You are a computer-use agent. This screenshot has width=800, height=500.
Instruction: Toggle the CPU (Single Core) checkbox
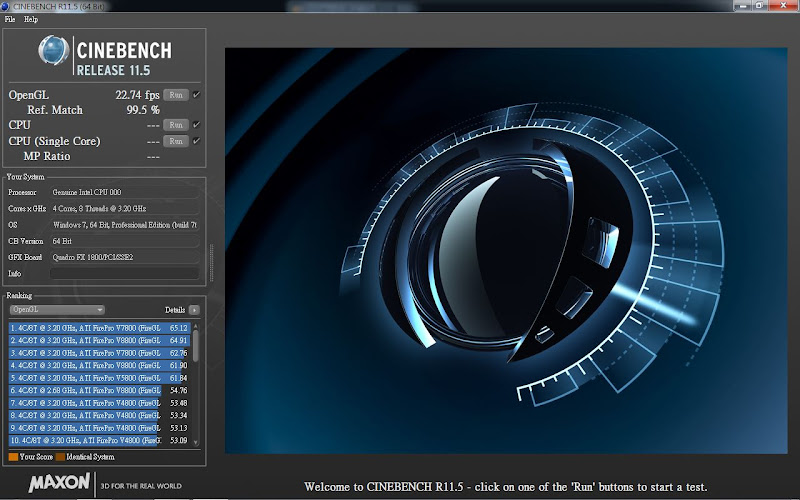point(196,141)
